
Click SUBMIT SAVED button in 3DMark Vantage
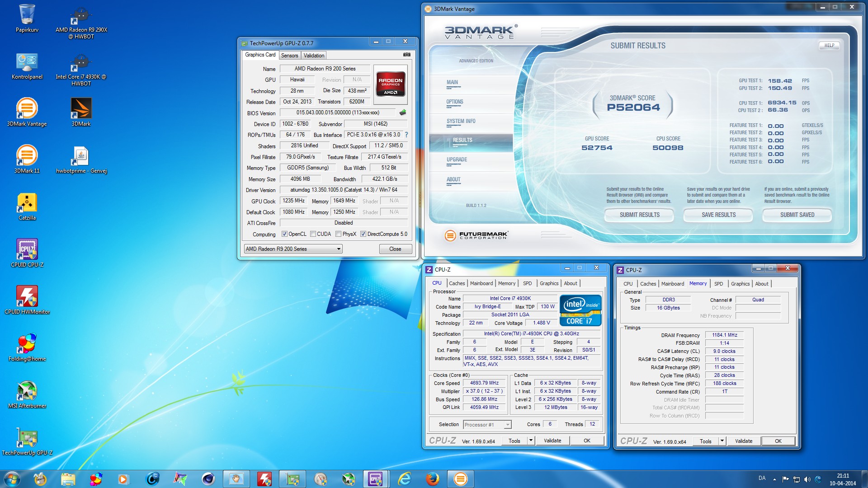click(x=797, y=215)
